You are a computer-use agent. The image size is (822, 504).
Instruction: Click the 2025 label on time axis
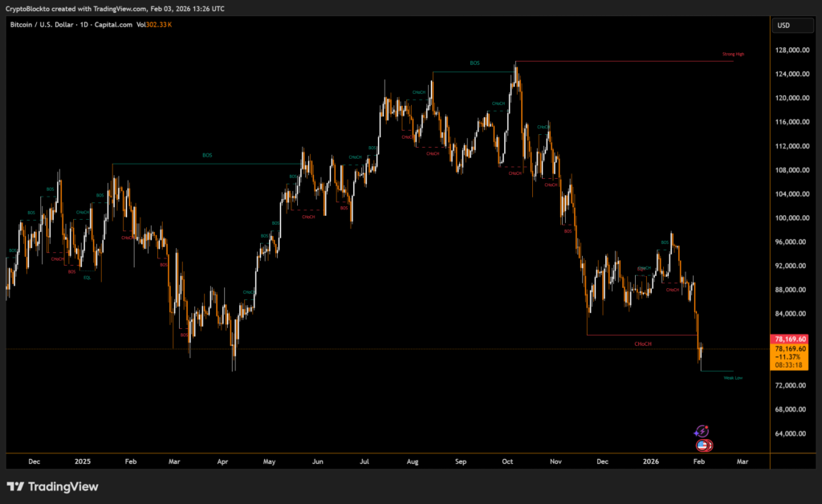point(83,461)
